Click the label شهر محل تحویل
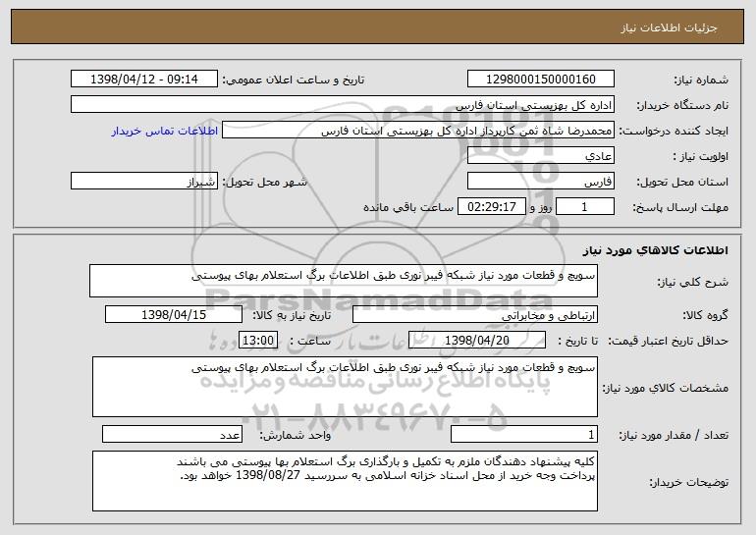This screenshot has height=535, width=756. coord(265,183)
